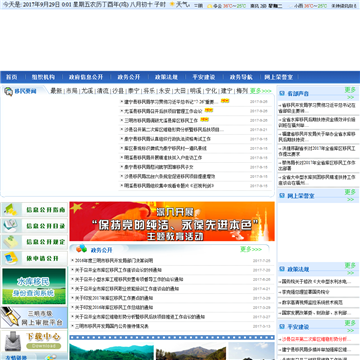Image resolution: width=360 pixels, height=360 pixels.
Task: Open the red 沙县召开第二次库区维稳 sidebar link
Action: coord(316,339)
